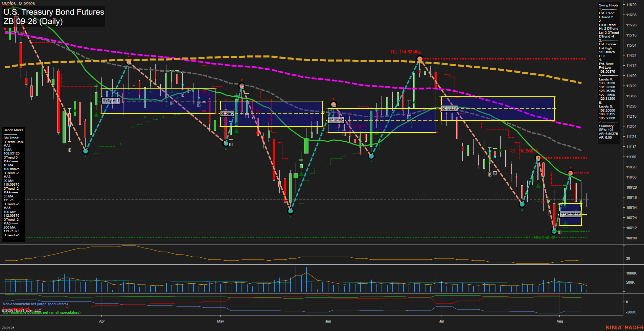644x331 pixels.
Task: Click the R1: 110.96875 resistance label
Action: [x=524, y=151]
